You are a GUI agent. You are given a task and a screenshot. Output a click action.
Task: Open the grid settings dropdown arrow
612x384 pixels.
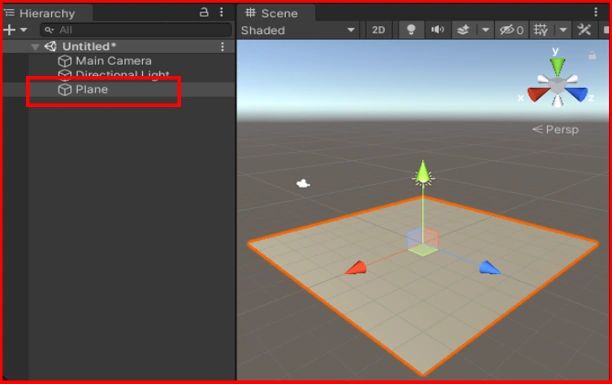[563, 30]
